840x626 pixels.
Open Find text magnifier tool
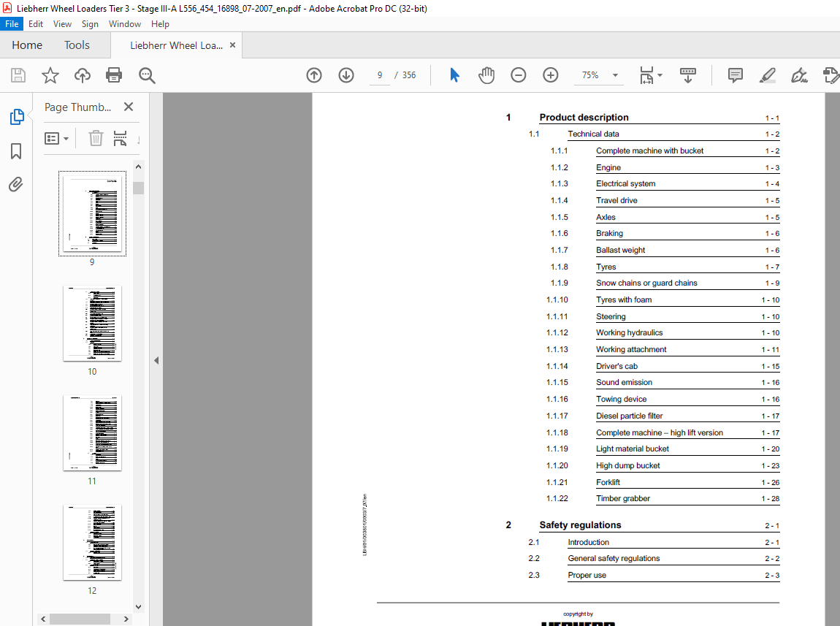(147, 75)
